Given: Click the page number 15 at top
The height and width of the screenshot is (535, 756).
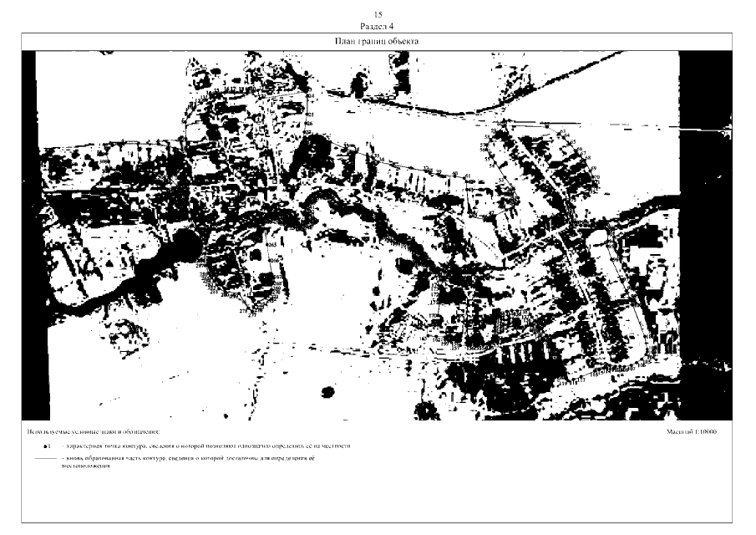Looking at the screenshot, I should click(378, 15).
